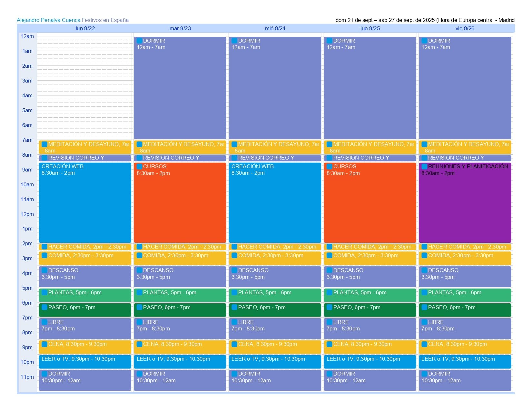Open Thursday's orange CURSOS event block
This screenshot has width=532, height=411.
[370, 202]
